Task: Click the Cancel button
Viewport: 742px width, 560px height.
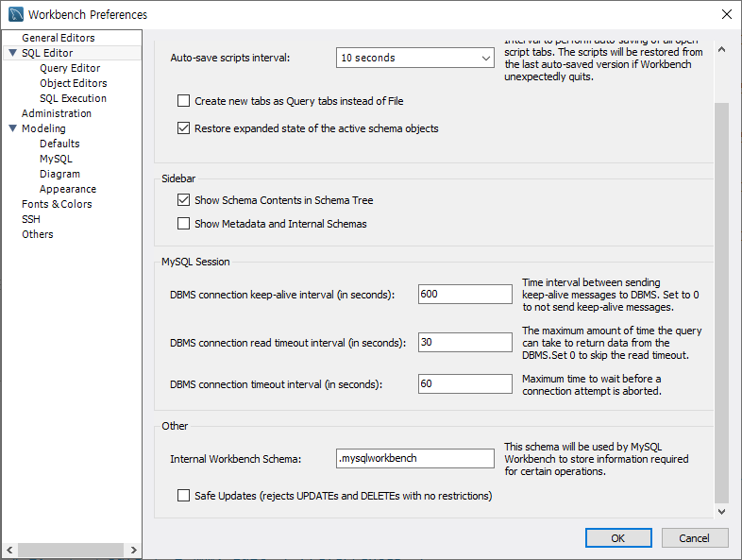Action: (x=694, y=537)
